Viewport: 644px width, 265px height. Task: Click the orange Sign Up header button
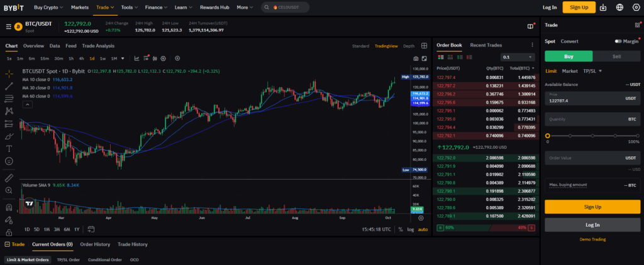tap(579, 8)
